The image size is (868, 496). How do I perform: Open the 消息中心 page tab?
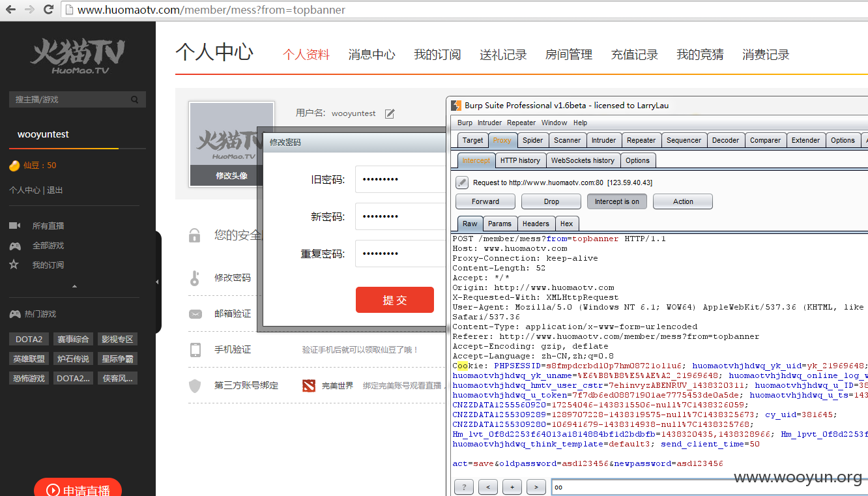[x=372, y=55]
